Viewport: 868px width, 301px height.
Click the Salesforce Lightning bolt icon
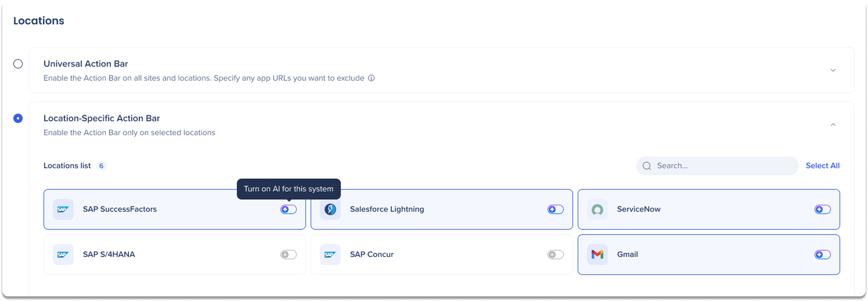(x=330, y=209)
